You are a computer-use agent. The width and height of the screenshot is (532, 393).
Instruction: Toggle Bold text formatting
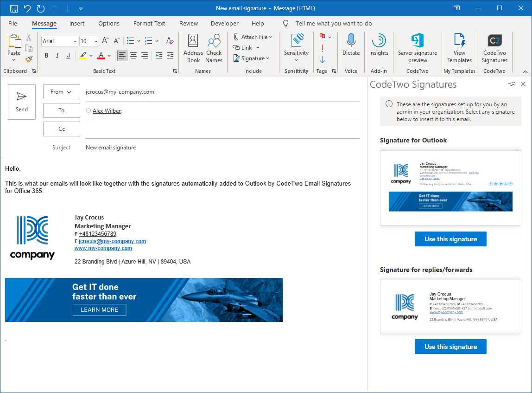coord(46,56)
